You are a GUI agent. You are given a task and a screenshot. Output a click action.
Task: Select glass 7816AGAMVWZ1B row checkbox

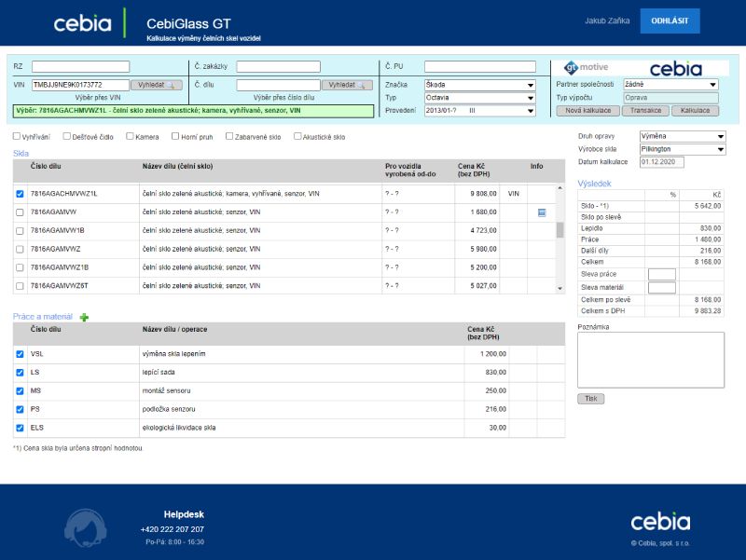pyautogui.click(x=20, y=267)
